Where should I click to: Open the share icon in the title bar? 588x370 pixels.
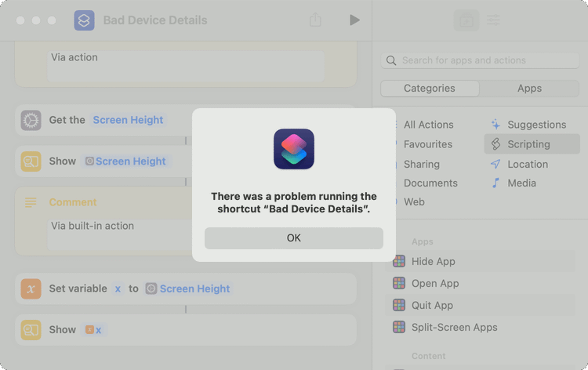click(315, 20)
